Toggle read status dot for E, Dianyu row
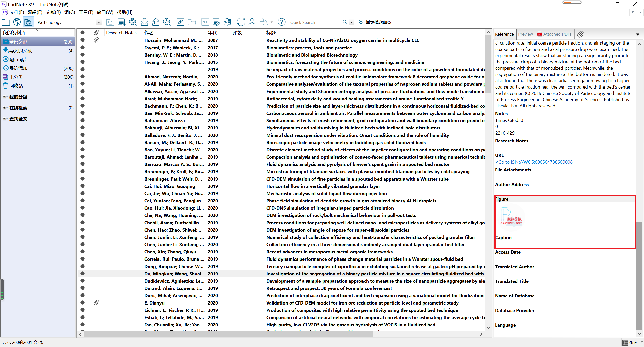Screen dimensions: 644x347 point(83,302)
